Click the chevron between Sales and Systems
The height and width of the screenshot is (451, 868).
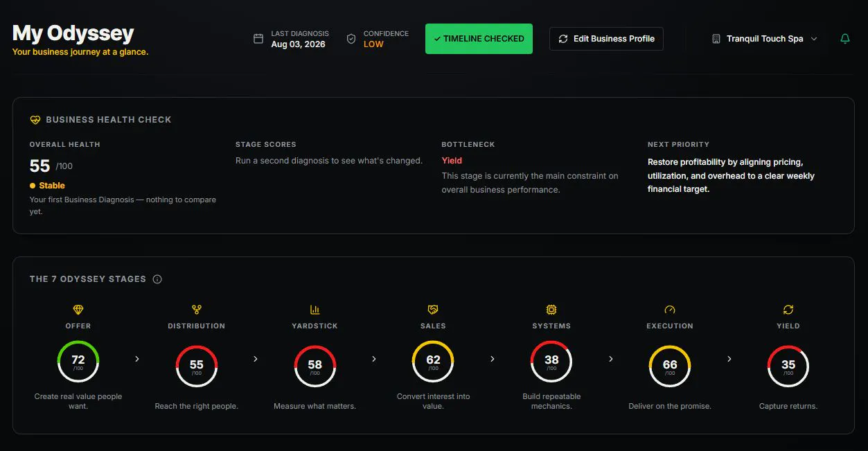coord(493,359)
